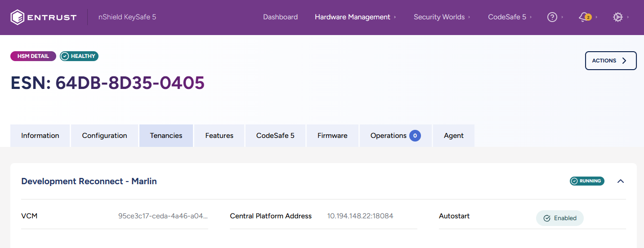Collapse the Development Reconnect - Marlin panel
644x248 pixels.
[621, 181]
